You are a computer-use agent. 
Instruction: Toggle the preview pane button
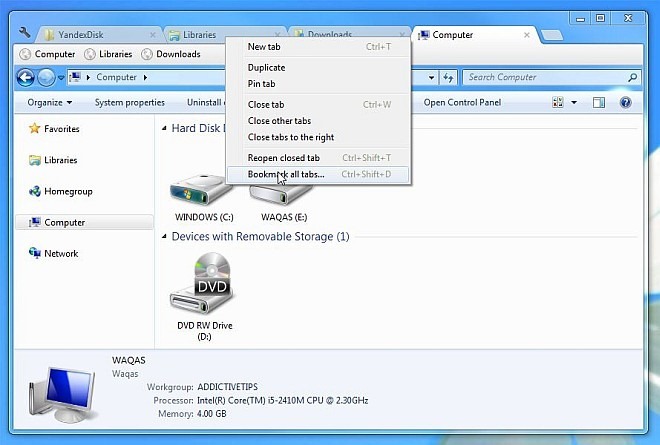pos(599,102)
